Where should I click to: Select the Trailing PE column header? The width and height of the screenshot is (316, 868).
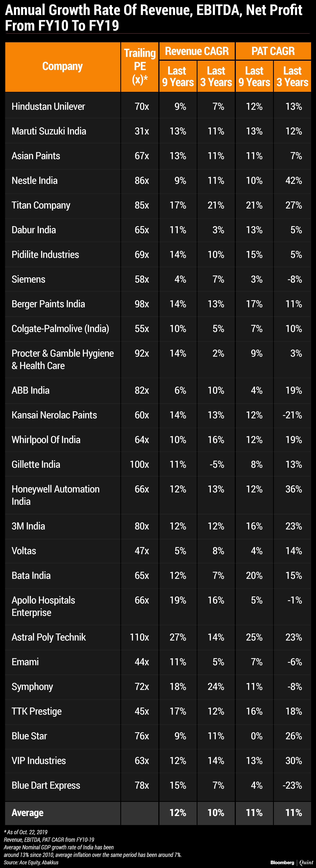point(140,66)
